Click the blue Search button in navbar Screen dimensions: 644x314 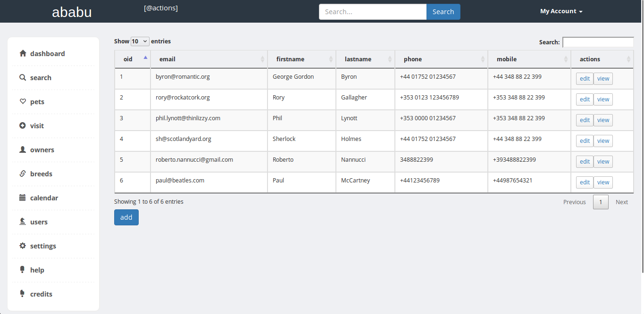point(443,12)
